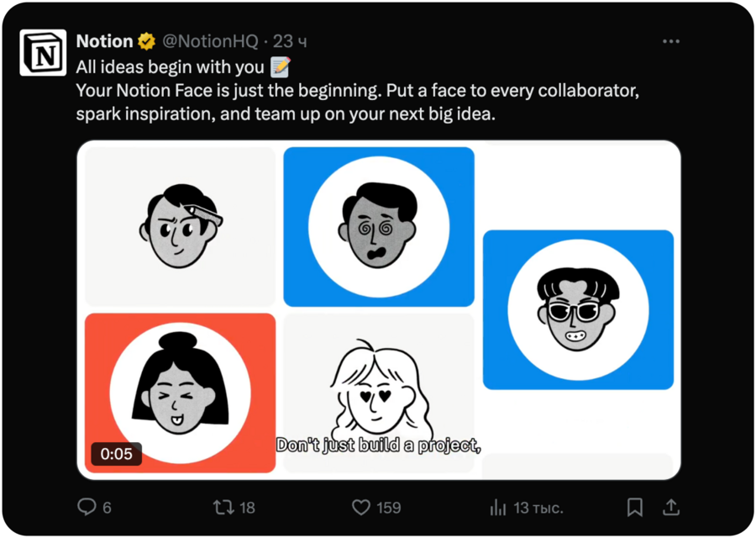Bookmark this post
This screenshot has height=538, width=756.
click(636, 507)
